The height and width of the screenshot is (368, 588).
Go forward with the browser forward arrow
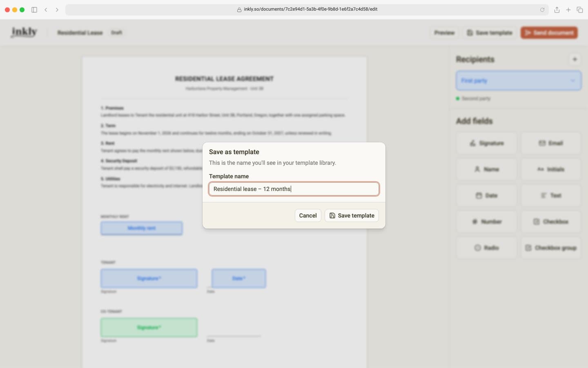(57, 10)
